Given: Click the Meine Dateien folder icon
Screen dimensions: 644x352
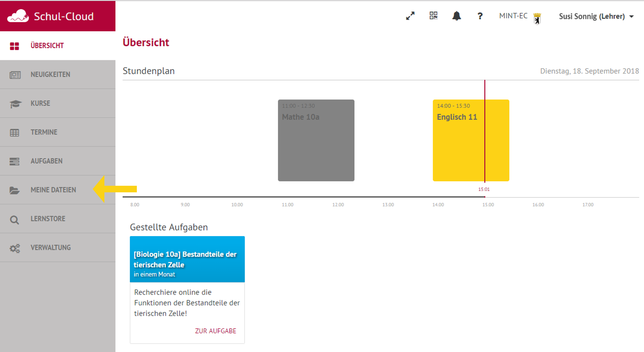Looking at the screenshot, I should 14,190.
